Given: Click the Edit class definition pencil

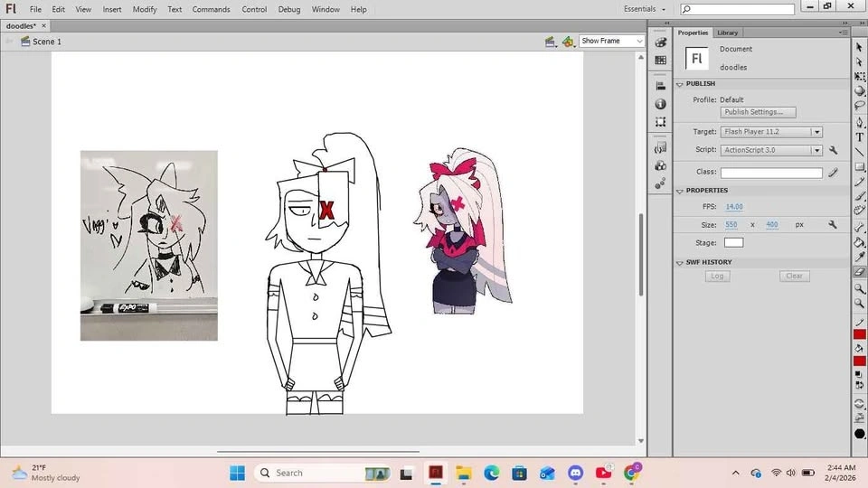Looking at the screenshot, I should point(833,172).
